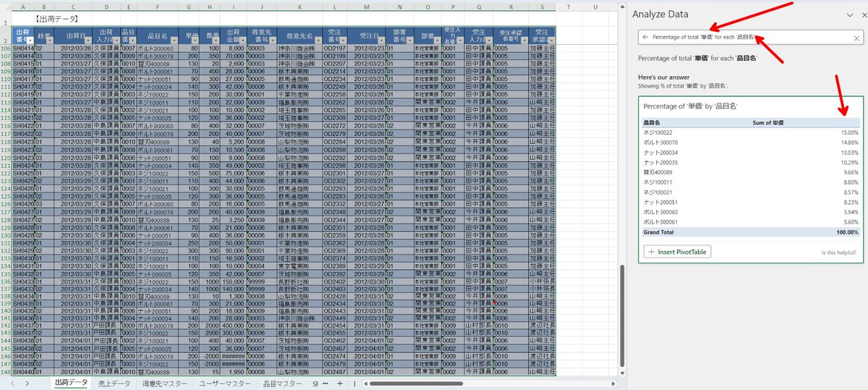Show next sheet tabs arrow
This screenshot has width=868, height=390.
pyautogui.click(x=26, y=383)
